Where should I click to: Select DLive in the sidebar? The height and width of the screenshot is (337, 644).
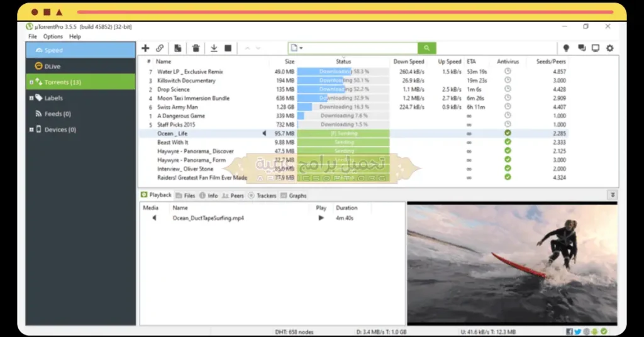pyautogui.click(x=81, y=66)
